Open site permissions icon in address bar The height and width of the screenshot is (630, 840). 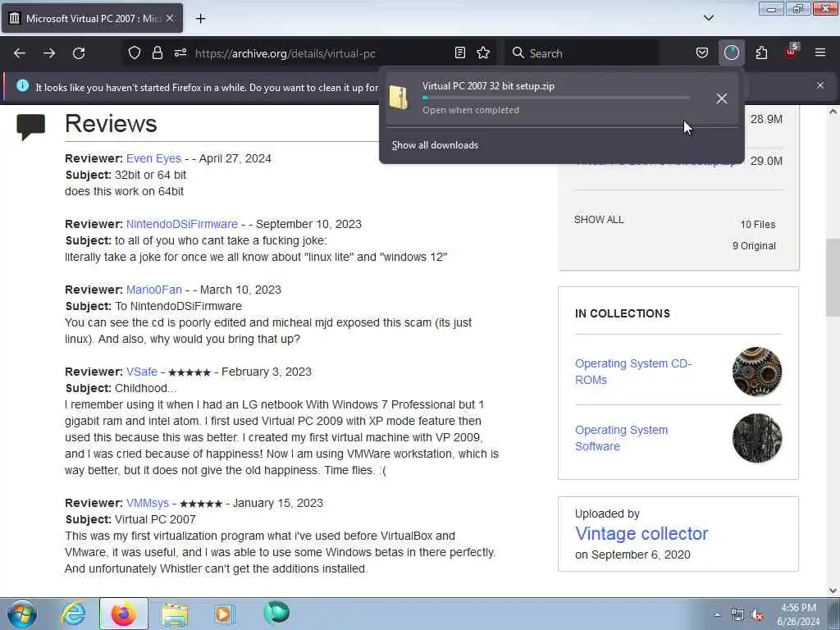(180, 53)
